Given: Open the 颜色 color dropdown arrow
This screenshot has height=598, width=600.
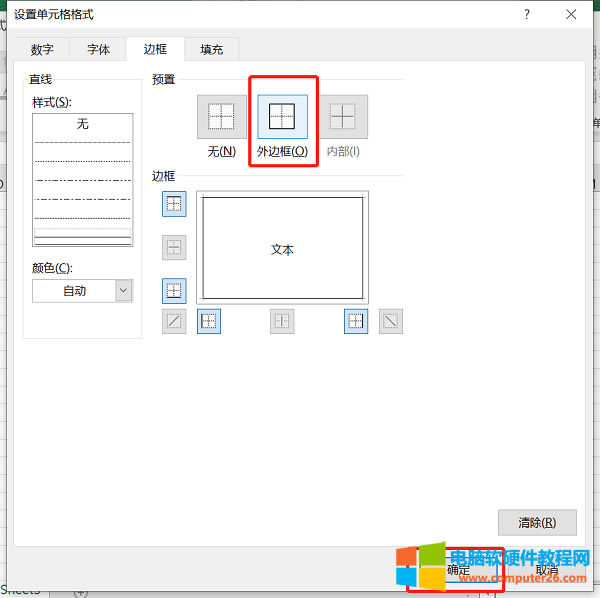Looking at the screenshot, I should click(124, 291).
